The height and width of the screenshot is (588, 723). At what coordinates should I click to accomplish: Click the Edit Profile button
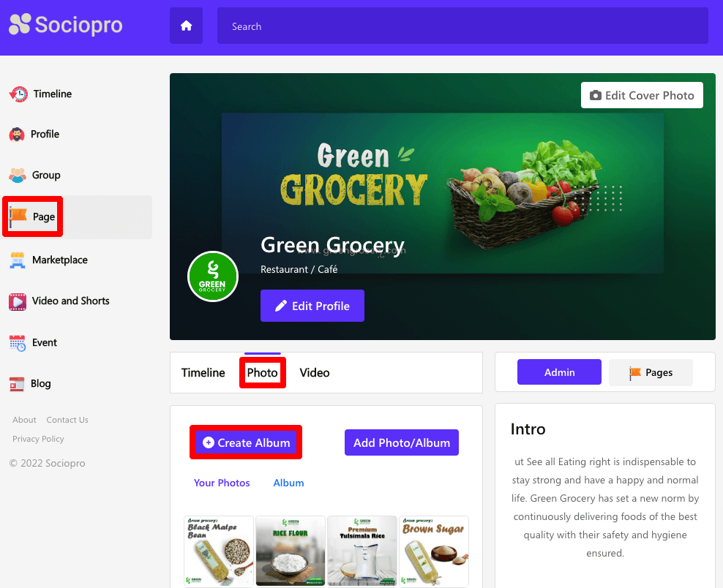pos(312,306)
